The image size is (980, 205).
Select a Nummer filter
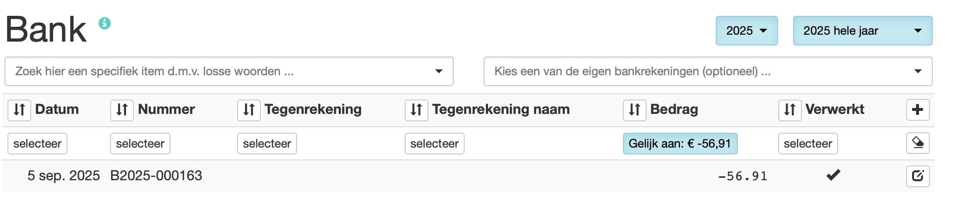(x=140, y=144)
